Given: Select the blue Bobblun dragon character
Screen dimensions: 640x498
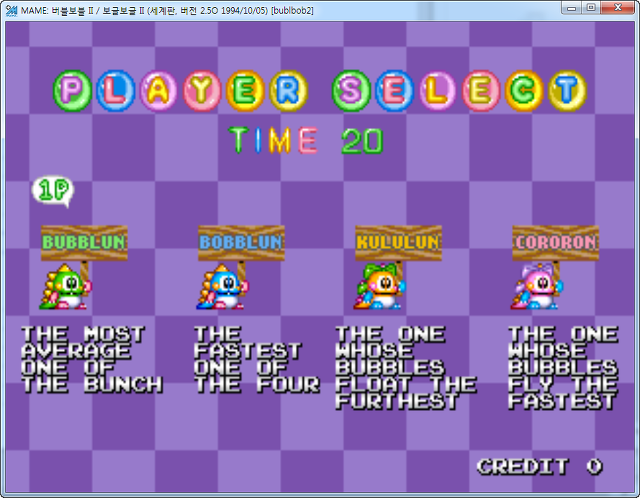Looking at the screenshot, I should pos(222,286).
